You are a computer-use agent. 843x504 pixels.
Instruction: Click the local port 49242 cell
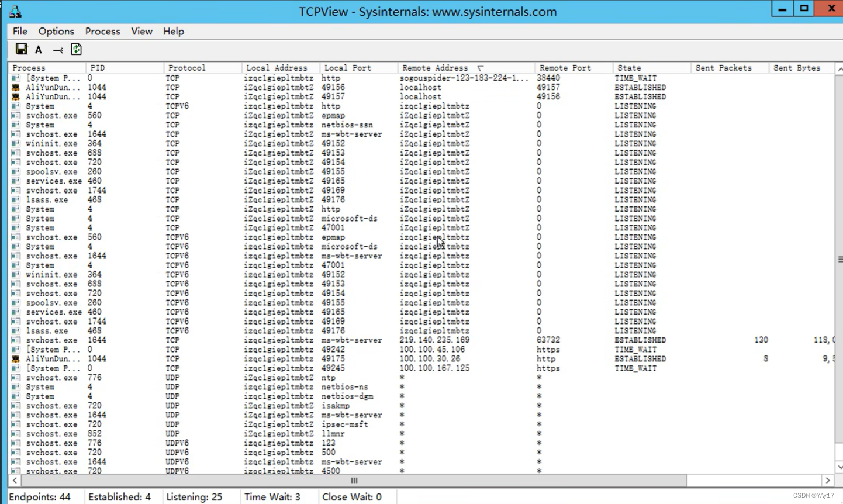[x=333, y=350]
